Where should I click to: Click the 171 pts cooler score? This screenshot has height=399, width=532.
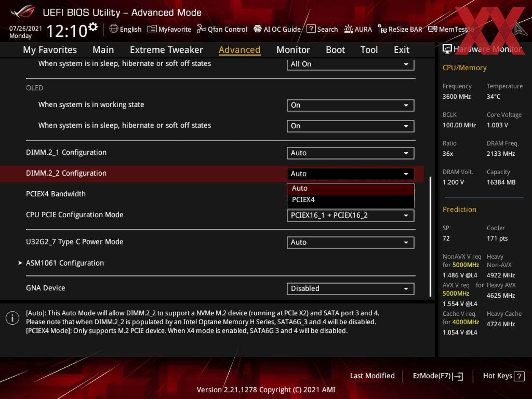click(497, 239)
